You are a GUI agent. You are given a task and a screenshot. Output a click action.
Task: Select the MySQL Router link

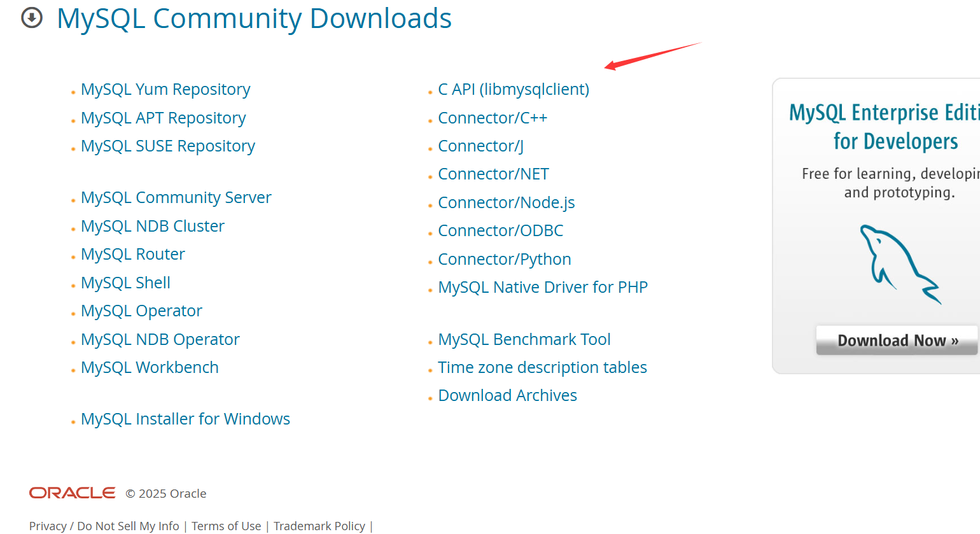click(x=133, y=255)
